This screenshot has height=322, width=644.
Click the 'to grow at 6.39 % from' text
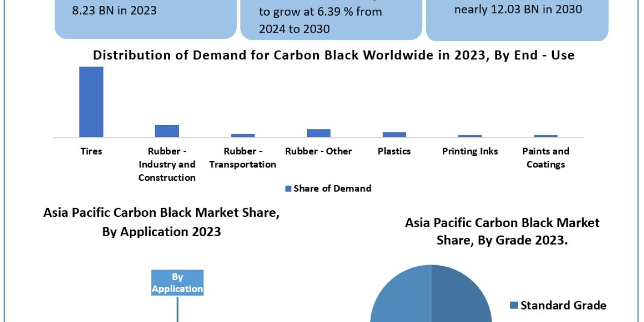(x=320, y=11)
